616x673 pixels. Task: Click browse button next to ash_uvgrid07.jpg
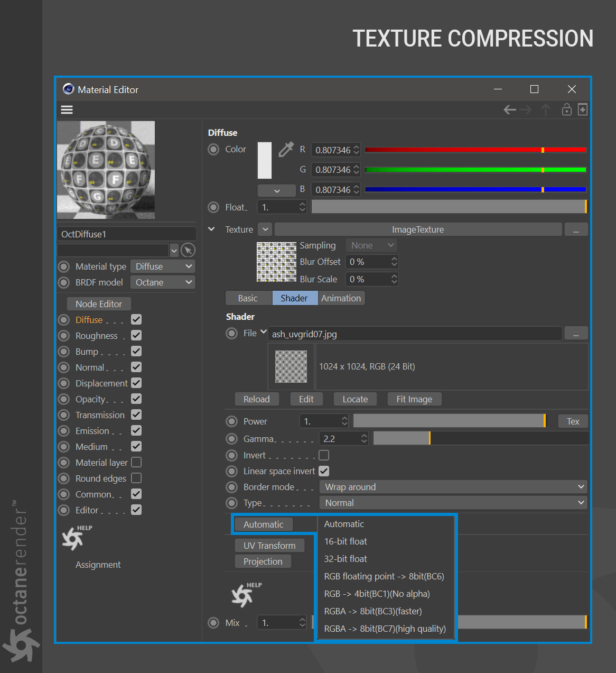[576, 334]
